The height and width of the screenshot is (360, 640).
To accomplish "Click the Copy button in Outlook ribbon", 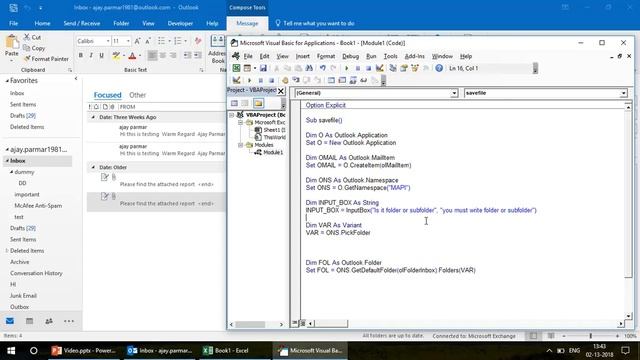I will pyautogui.click(x=34, y=48).
